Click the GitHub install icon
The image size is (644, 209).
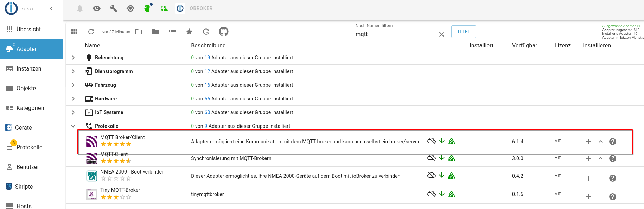(224, 32)
